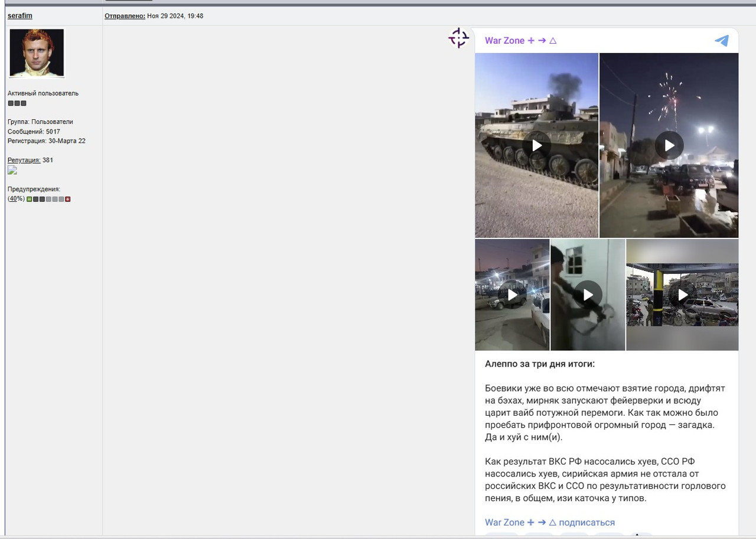
Task: Open the Репутация reputation link
Action: tap(23, 159)
